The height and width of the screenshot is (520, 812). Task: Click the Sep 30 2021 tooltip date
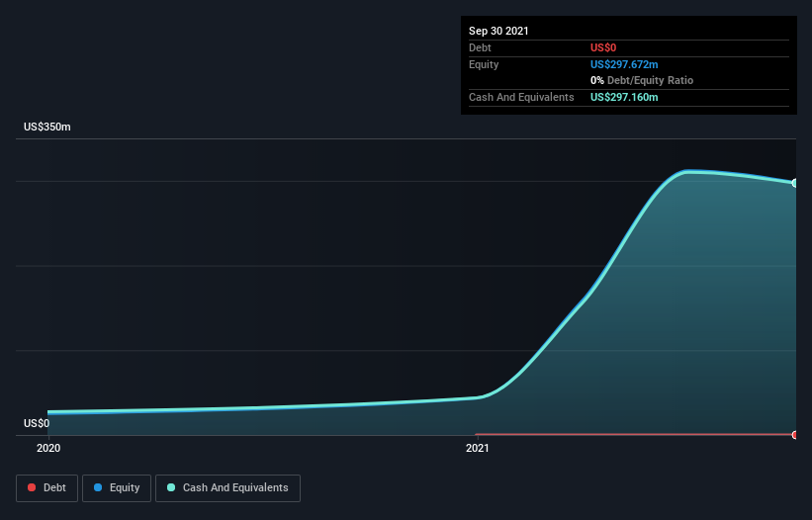pyautogui.click(x=498, y=31)
